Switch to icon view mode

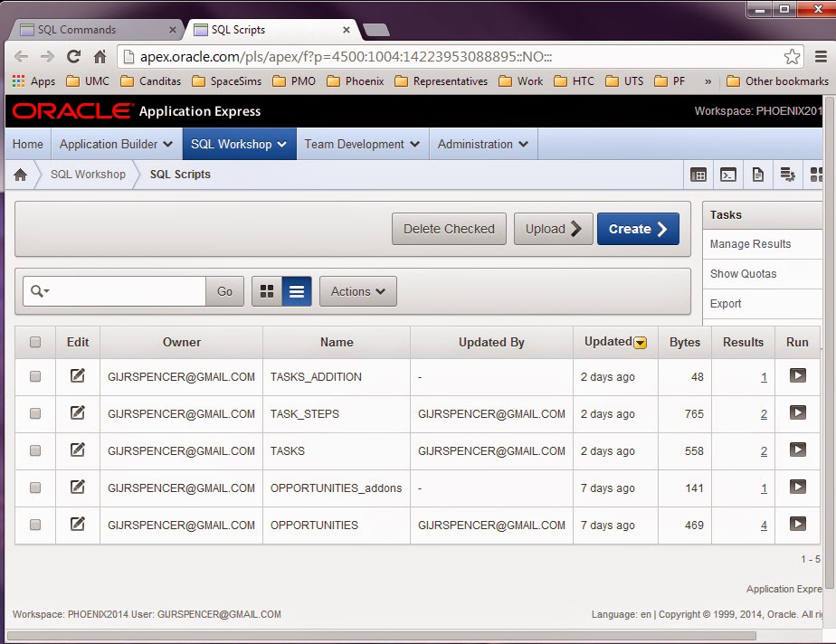269,290
